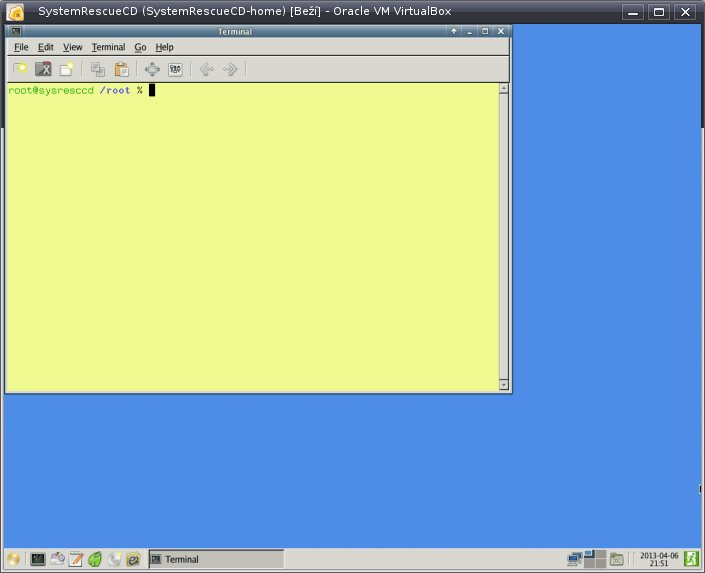Go to previous tab arrow

click(206, 69)
